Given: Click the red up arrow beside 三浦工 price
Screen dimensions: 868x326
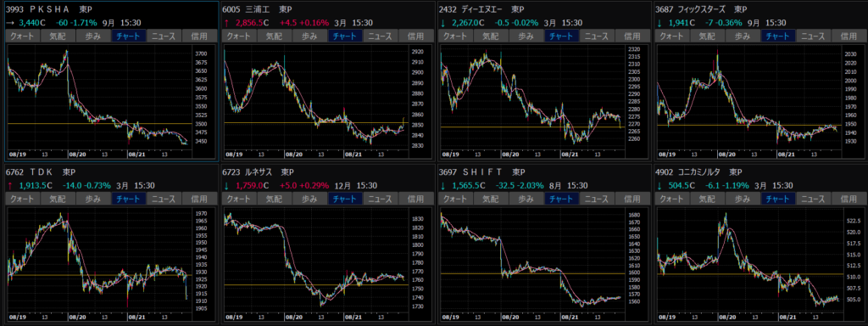Looking at the screenshot, I should [x=225, y=23].
